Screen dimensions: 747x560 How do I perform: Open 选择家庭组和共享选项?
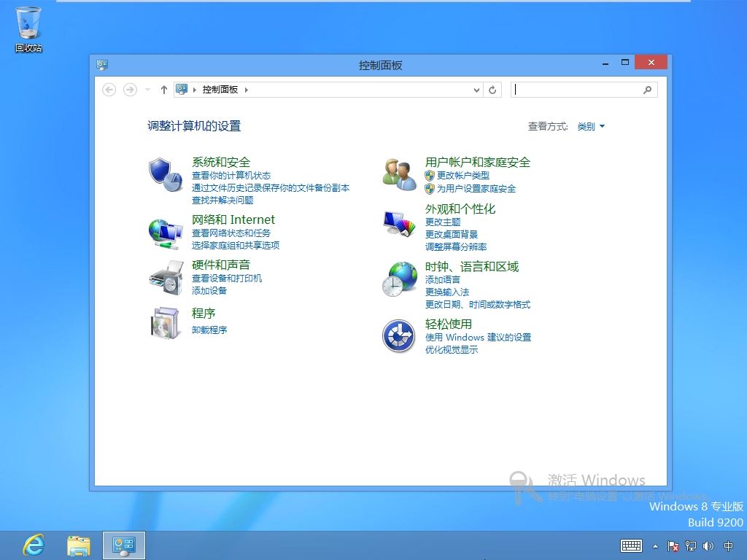(x=236, y=245)
